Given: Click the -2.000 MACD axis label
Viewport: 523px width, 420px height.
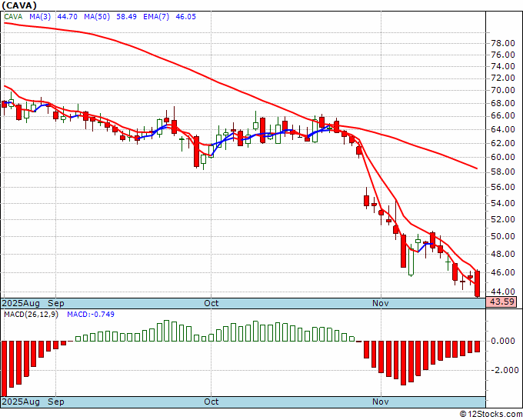Looking at the screenshot, I should coord(503,370).
